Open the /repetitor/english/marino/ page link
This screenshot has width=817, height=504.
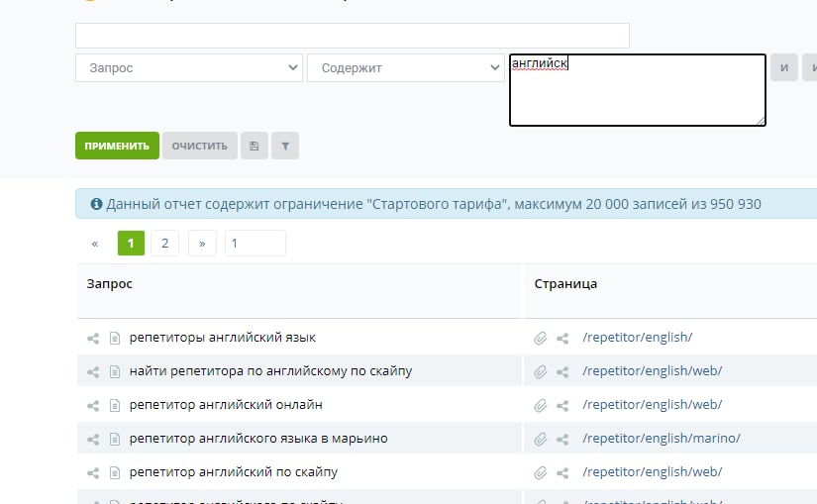[662, 439]
